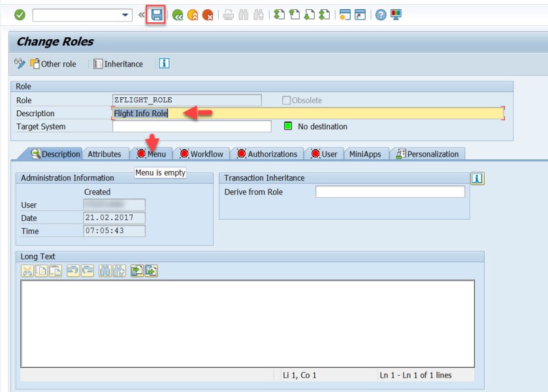Switch to the Menu tab

click(x=152, y=154)
